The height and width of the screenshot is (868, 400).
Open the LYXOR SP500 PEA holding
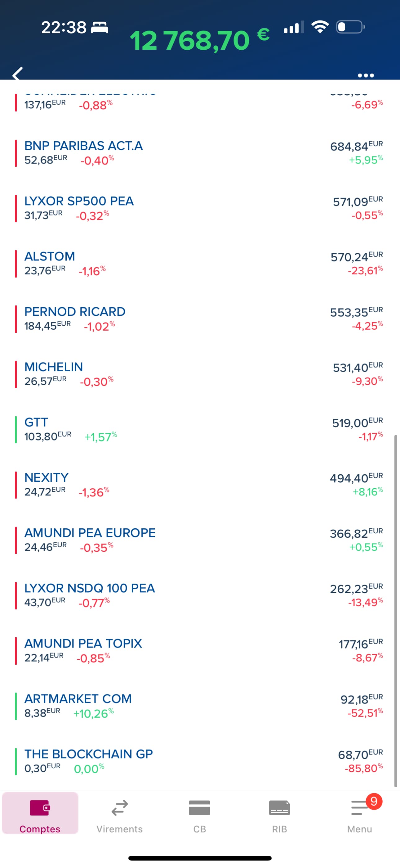click(200, 208)
